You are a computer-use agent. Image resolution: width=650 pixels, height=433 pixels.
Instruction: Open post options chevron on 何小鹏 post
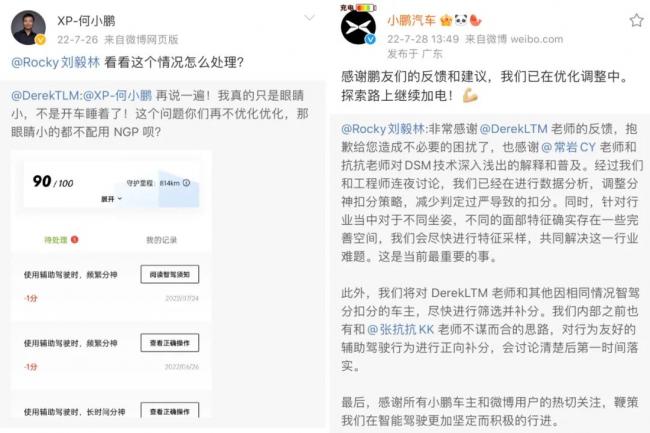click(310, 17)
